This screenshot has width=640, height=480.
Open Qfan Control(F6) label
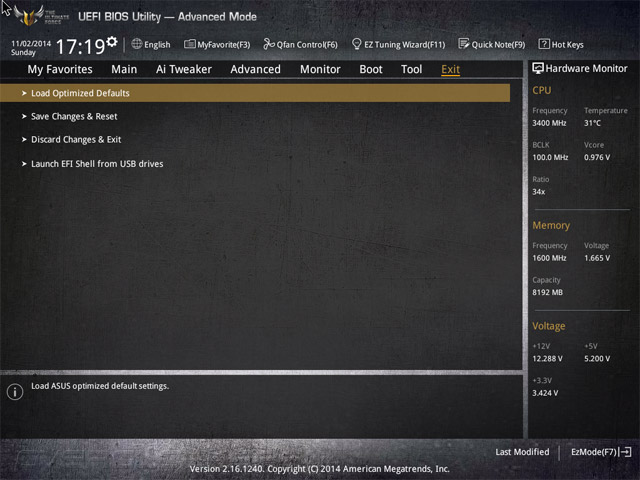coord(307,44)
